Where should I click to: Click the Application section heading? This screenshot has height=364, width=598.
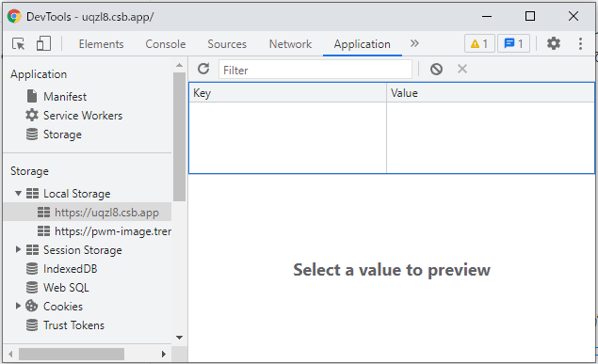(39, 74)
